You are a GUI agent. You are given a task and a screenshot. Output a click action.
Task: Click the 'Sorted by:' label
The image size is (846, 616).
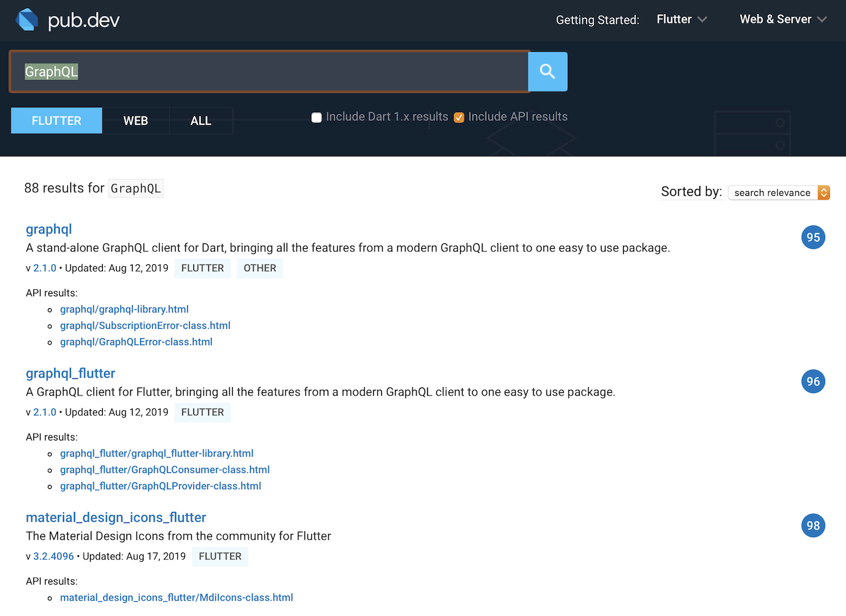[691, 192]
